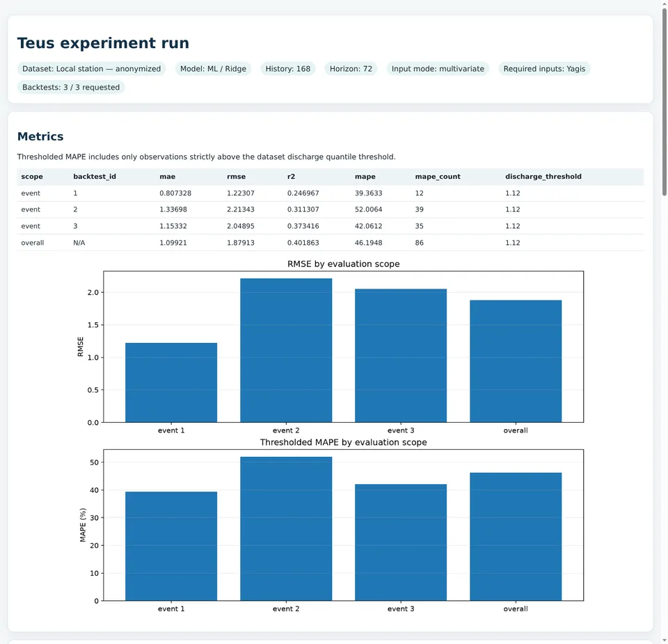
Task: Click the event 3 bar in RMSE chart
Action: pyautogui.click(x=401, y=355)
